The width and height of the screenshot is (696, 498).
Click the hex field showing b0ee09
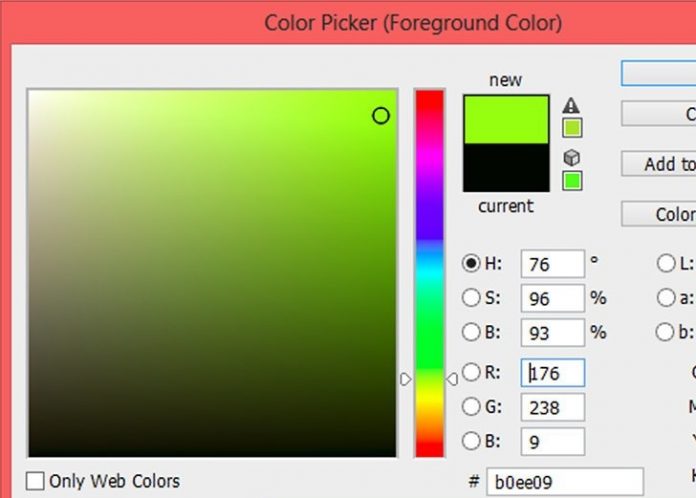tap(564, 483)
